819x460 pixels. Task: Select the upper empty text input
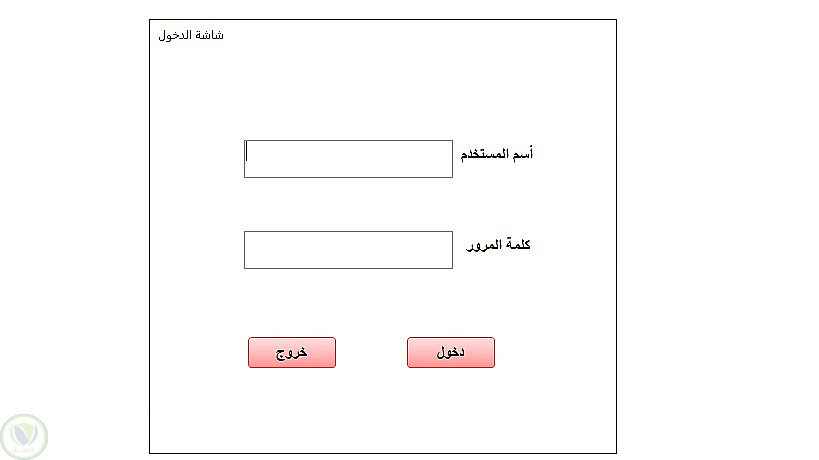(x=348, y=159)
